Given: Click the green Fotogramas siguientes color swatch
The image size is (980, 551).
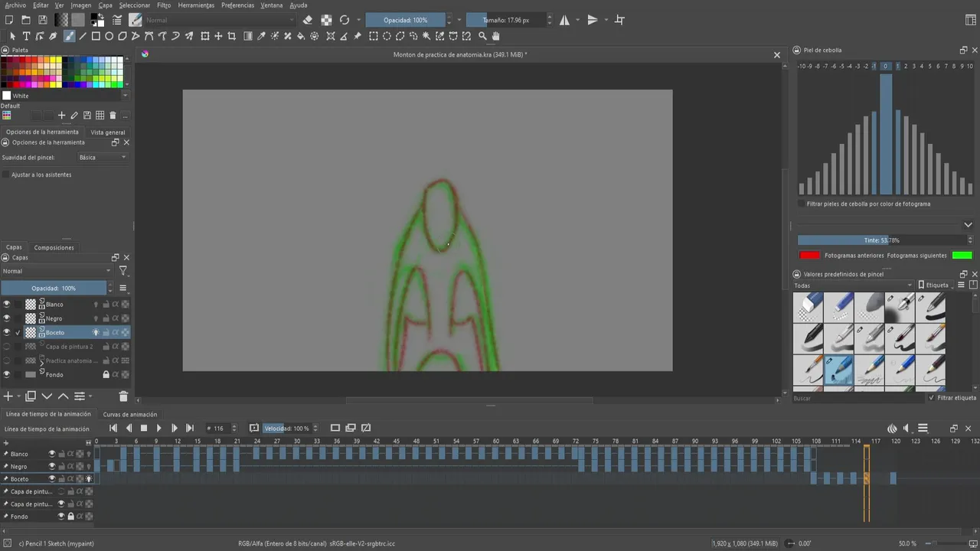Looking at the screenshot, I should coord(962,255).
